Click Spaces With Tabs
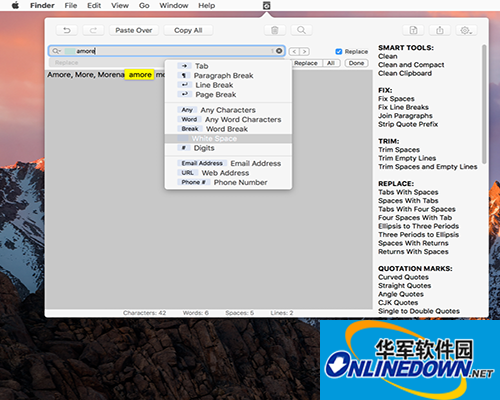The height and width of the screenshot is (400, 500). [408, 201]
